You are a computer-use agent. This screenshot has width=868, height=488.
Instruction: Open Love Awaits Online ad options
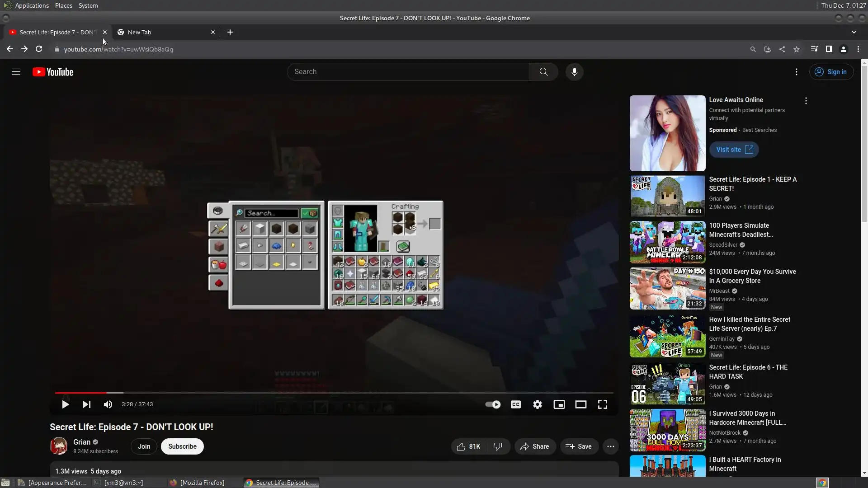point(806,101)
